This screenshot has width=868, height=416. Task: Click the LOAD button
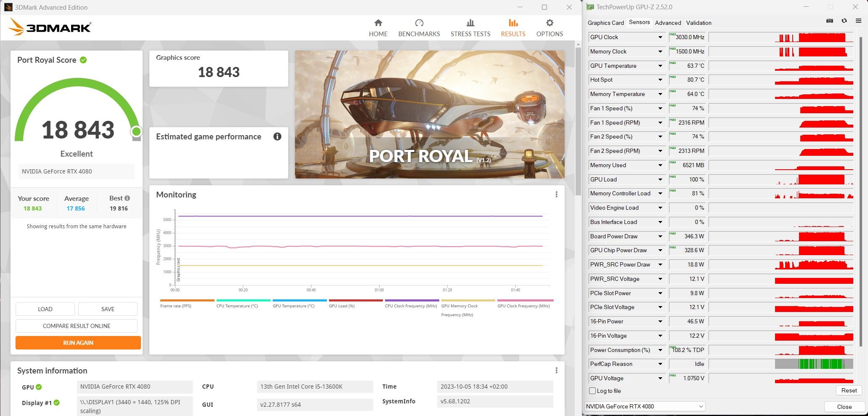[x=45, y=309]
